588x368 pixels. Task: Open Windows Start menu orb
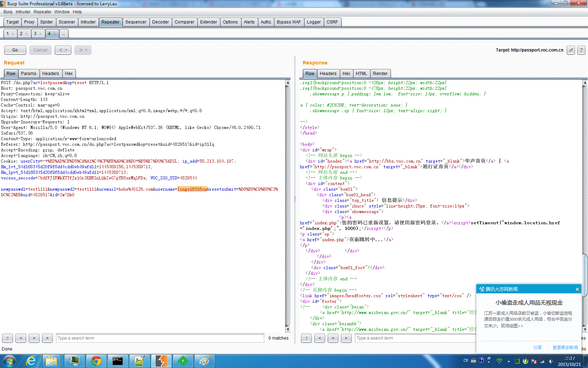point(9,361)
